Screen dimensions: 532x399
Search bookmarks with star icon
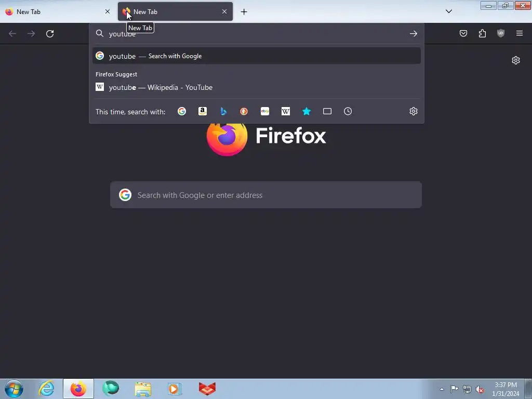point(307,111)
